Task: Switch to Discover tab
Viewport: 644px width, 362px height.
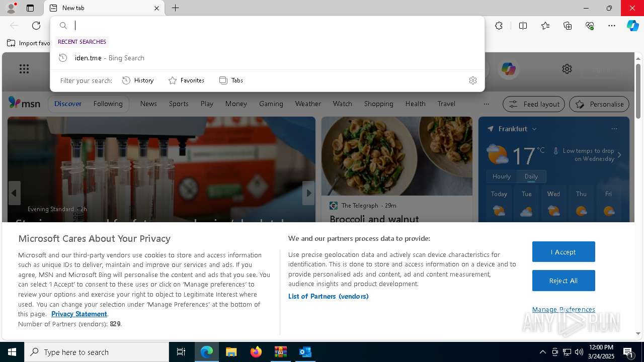Action: [x=68, y=104]
